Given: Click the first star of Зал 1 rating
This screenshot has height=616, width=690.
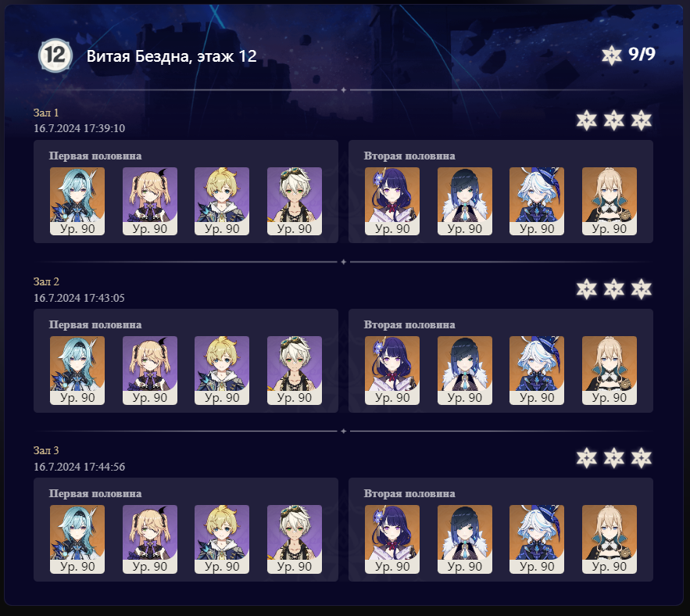Looking at the screenshot, I should coord(587,120).
